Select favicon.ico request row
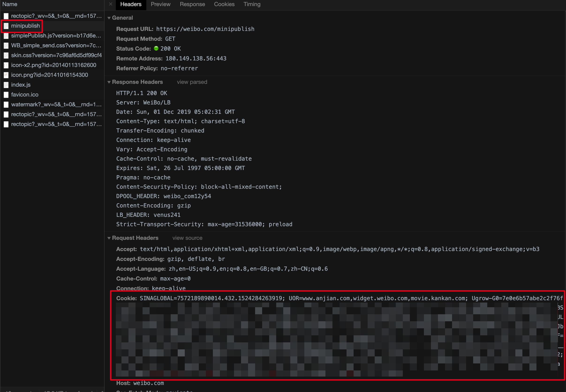This screenshot has height=392, width=566. tap(52, 95)
